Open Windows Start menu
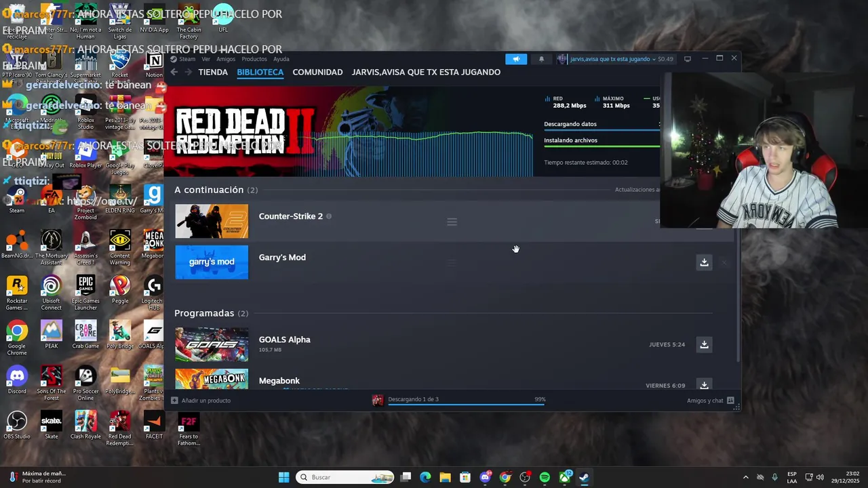The image size is (868, 488). tap(283, 477)
